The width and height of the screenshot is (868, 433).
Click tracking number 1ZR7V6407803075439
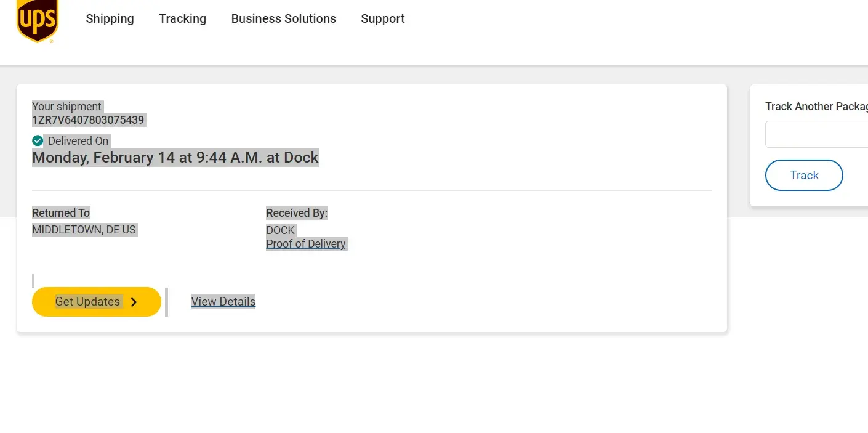point(88,120)
